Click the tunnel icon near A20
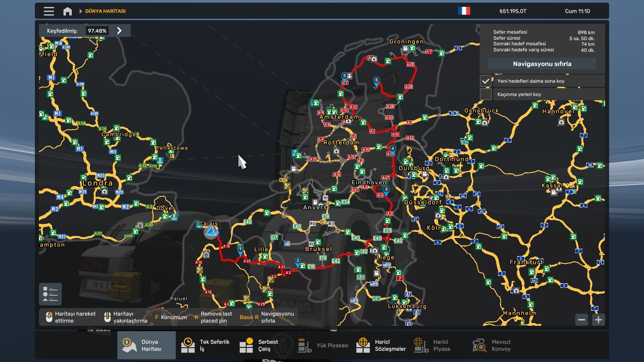 [140, 225]
